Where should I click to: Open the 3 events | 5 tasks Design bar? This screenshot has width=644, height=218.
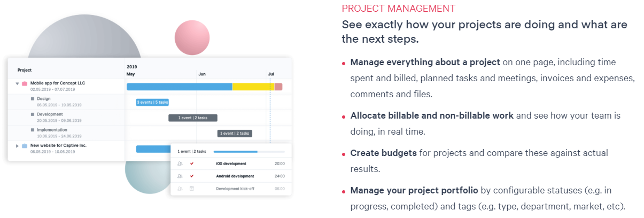point(152,102)
